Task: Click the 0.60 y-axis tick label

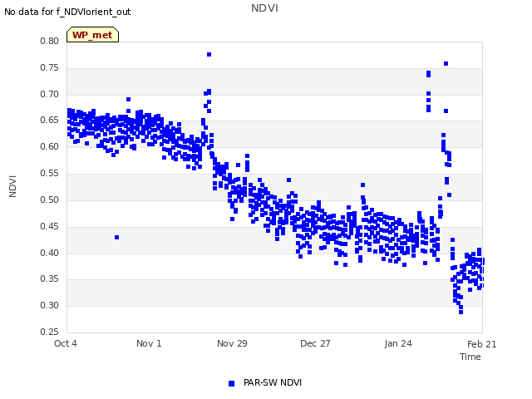Action: [x=50, y=146]
